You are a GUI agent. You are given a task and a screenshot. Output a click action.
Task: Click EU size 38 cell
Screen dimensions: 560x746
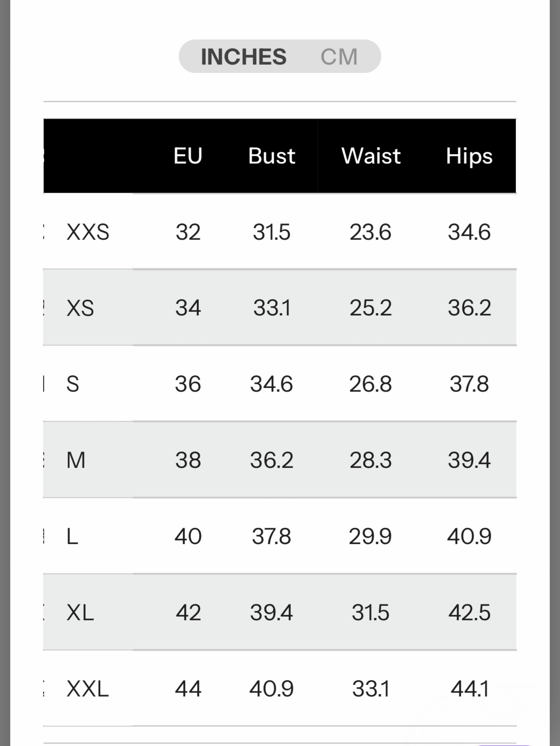tap(188, 460)
